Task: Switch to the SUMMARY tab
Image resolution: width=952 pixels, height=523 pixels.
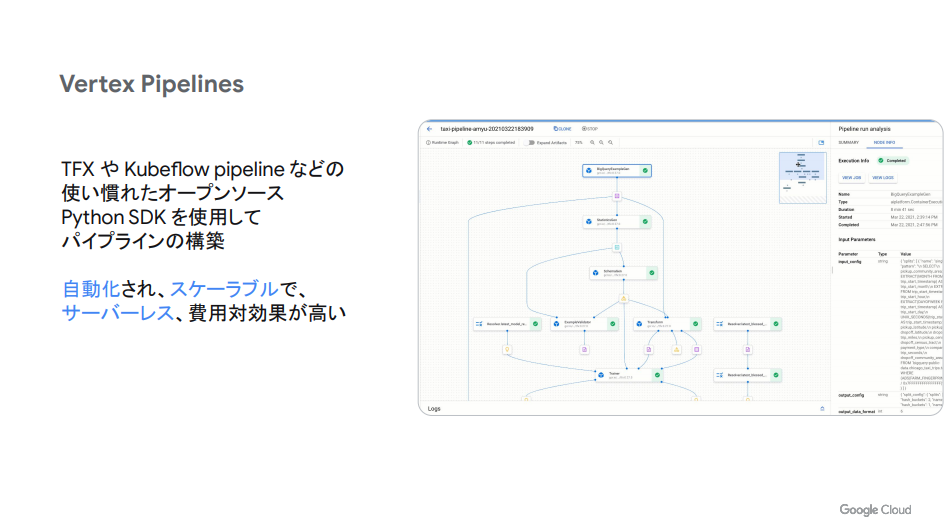Action: [x=848, y=143]
